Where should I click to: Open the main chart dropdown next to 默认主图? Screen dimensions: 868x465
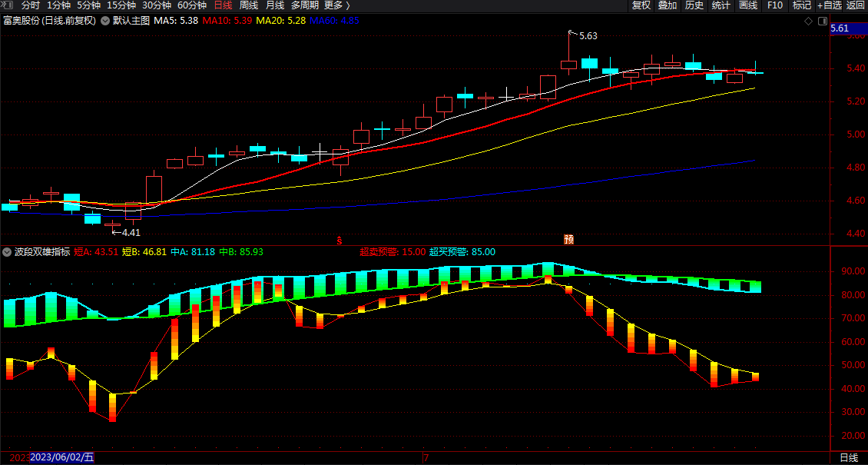coord(104,21)
